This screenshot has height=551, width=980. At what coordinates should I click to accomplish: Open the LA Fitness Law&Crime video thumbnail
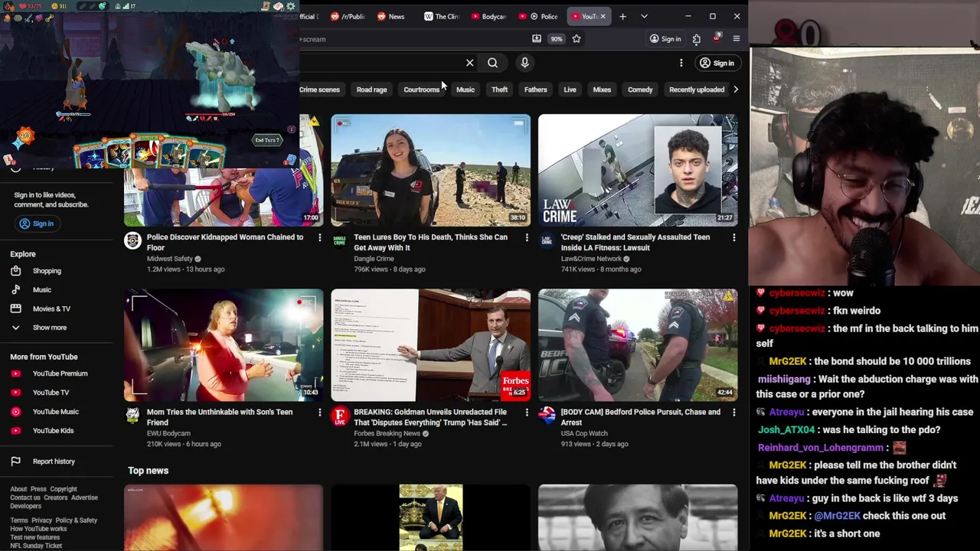[638, 170]
